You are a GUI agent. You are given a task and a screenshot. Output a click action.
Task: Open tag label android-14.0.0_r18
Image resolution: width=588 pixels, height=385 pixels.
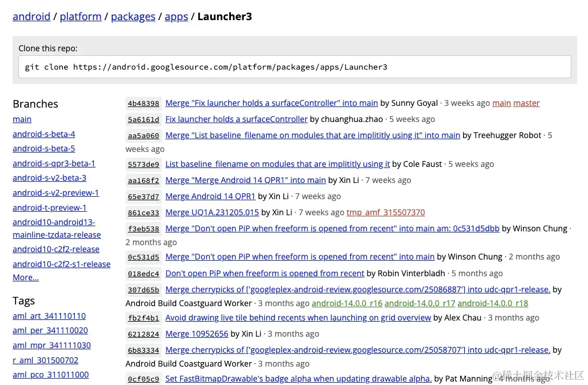pyautogui.click(x=493, y=303)
